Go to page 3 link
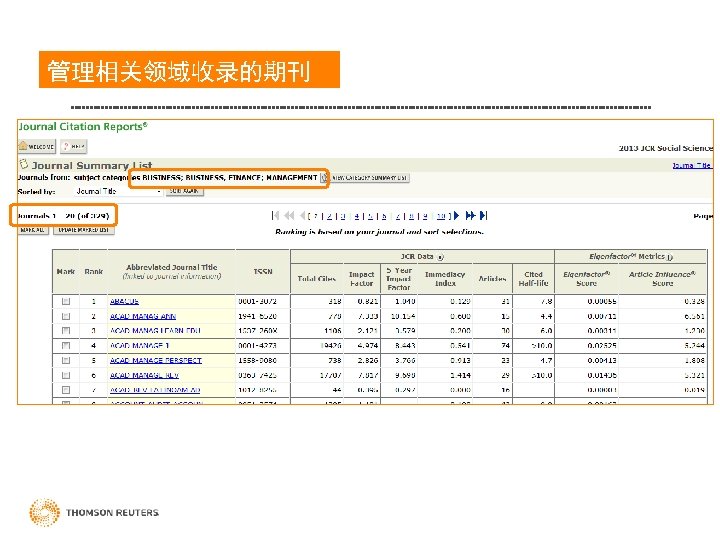Viewport: 720px width, 540px height. coord(343,216)
